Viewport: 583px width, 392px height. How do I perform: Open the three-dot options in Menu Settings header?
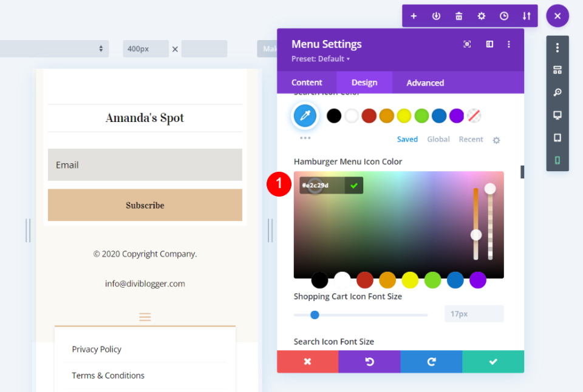pos(509,44)
